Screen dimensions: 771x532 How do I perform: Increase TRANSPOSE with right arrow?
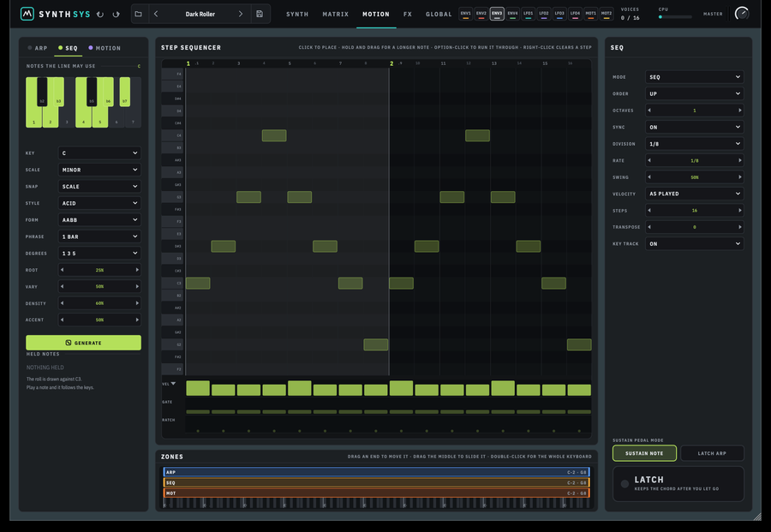pos(739,227)
